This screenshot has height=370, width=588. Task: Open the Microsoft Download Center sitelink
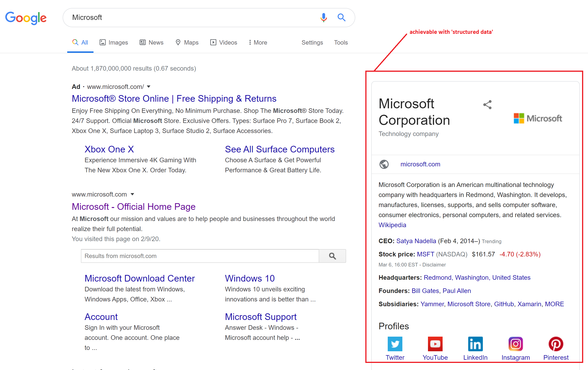tap(140, 278)
